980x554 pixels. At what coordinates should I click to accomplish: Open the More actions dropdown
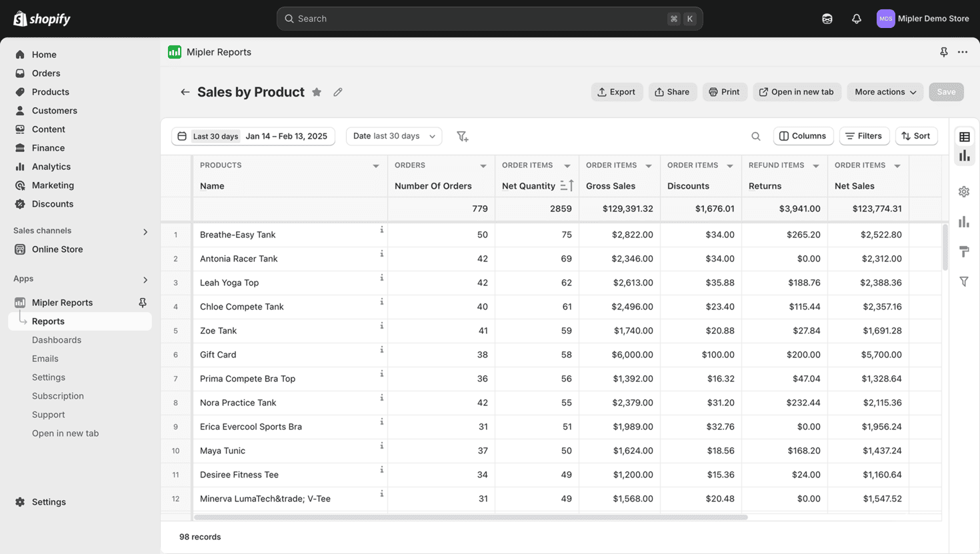point(885,91)
